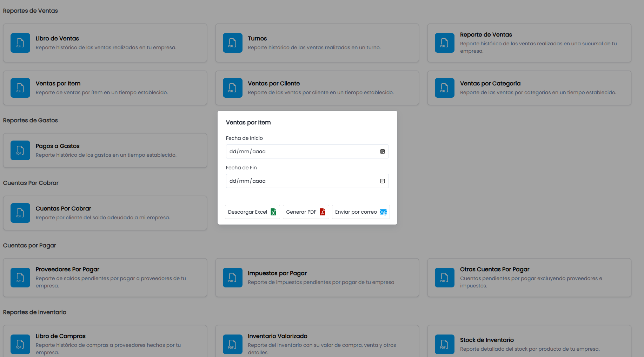Screen dimensions: 644x357
Task: Open the Pagos a Gastos report title
Action: coord(58,146)
